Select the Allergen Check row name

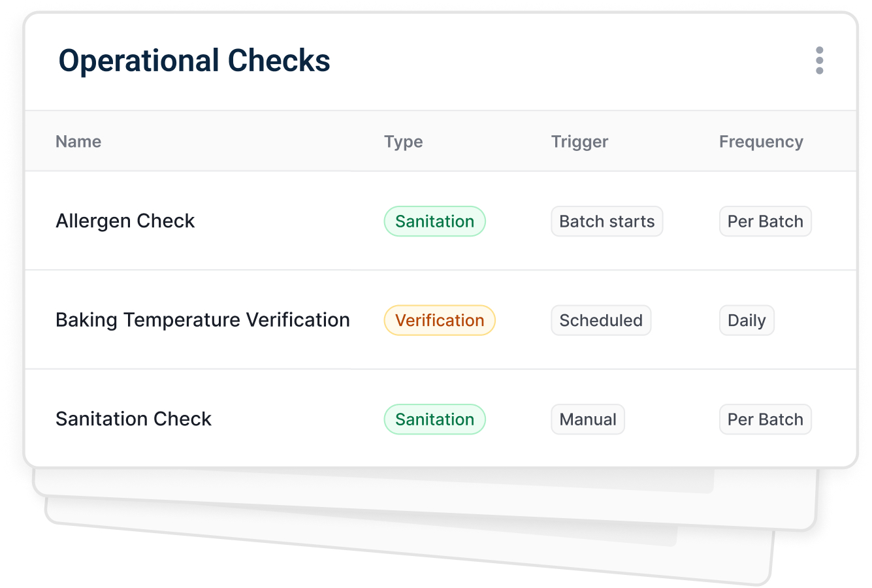[125, 221]
